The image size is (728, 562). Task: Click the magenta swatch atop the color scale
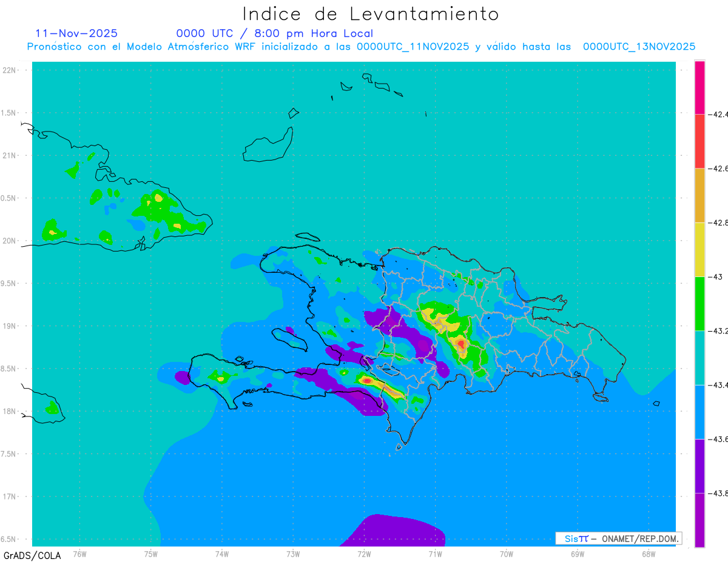point(700,87)
